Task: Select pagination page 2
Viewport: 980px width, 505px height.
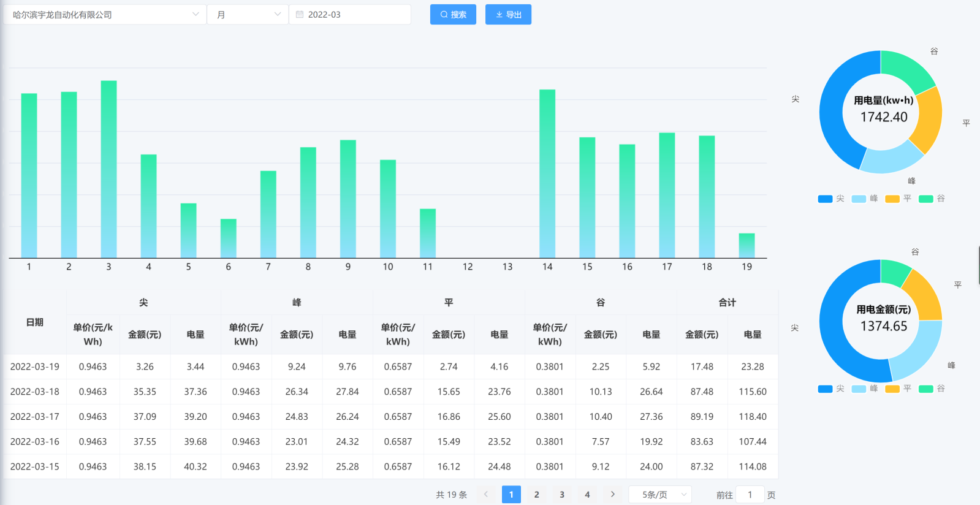Action: 536,494
